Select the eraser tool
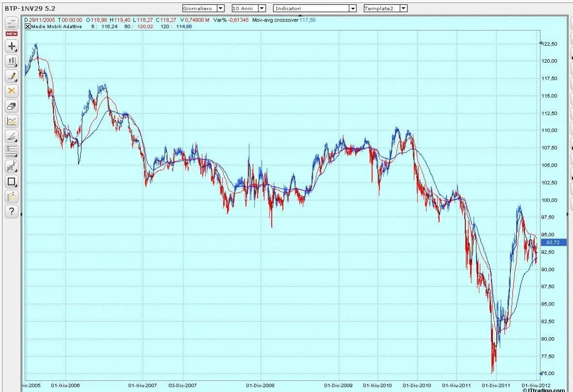Screen dimensions: 573x392 click(x=11, y=106)
